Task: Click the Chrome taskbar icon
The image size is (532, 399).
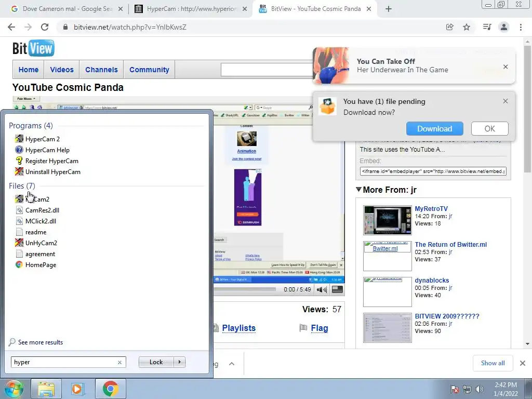Action: coord(110,389)
